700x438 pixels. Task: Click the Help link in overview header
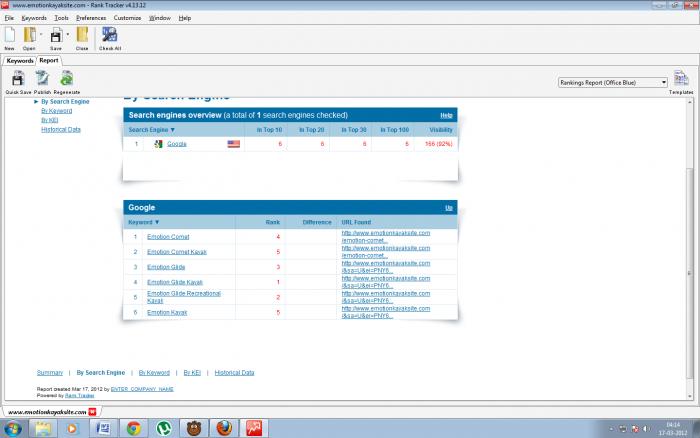(446, 115)
